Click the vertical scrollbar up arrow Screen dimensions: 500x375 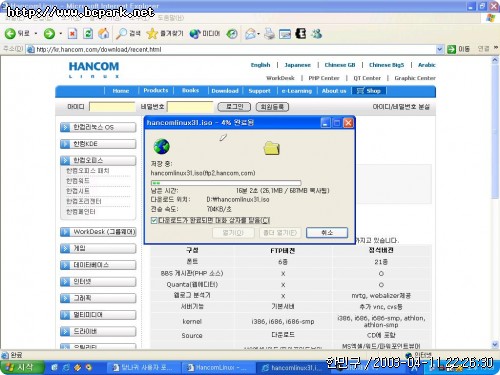point(495,60)
